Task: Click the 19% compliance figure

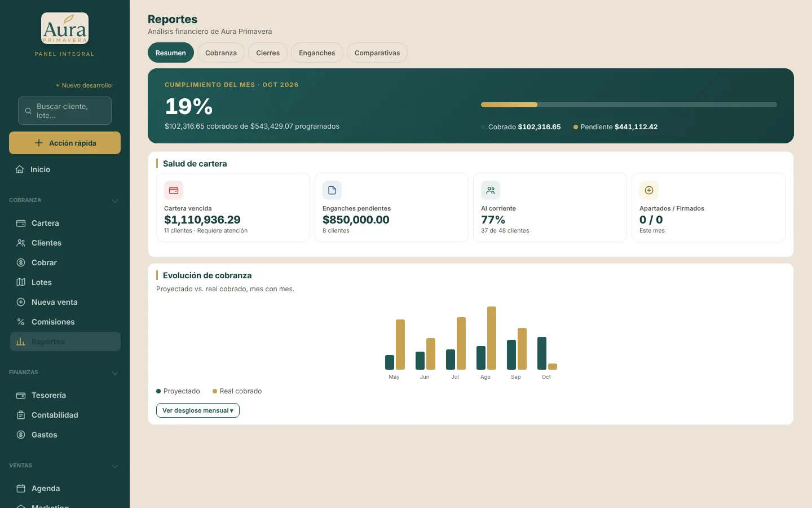Action: tap(189, 106)
